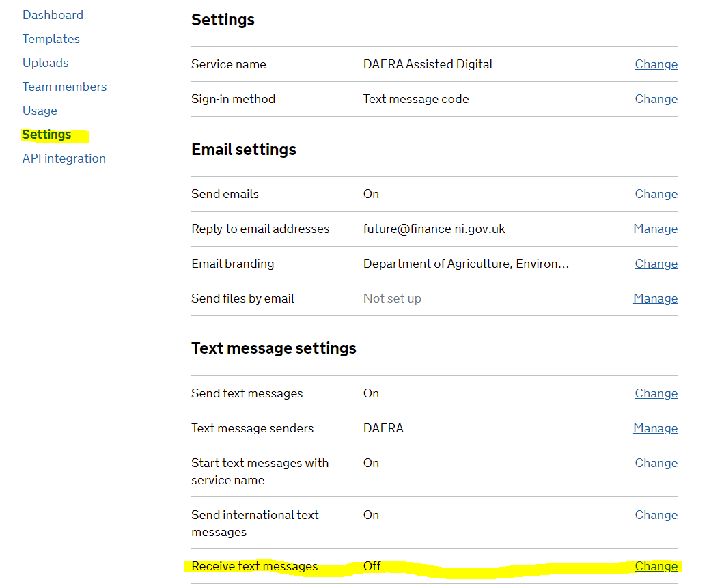Select the Settings sidebar item
The image size is (709, 588).
point(46,135)
